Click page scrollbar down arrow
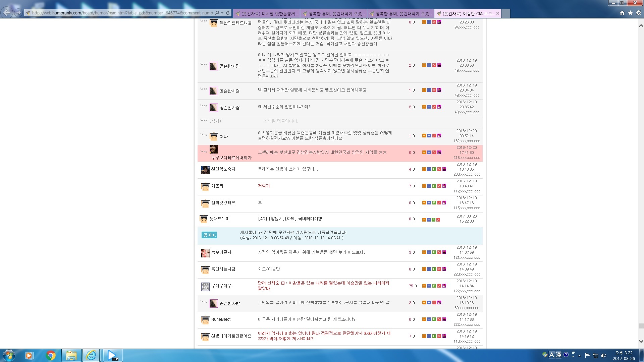The image size is (644, 362). [x=641, y=341]
